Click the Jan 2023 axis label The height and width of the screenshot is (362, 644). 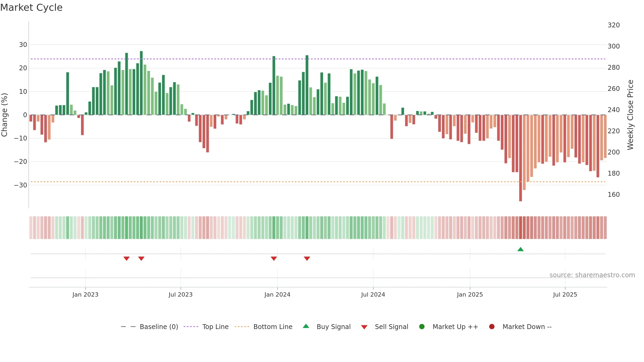coord(85,295)
